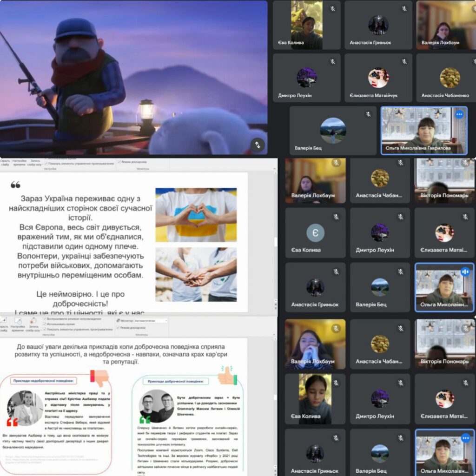This screenshot has width=476, height=476.
Task: Select Вікторія Пономарь's tile in the bottom grid
Action: (x=444, y=344)
